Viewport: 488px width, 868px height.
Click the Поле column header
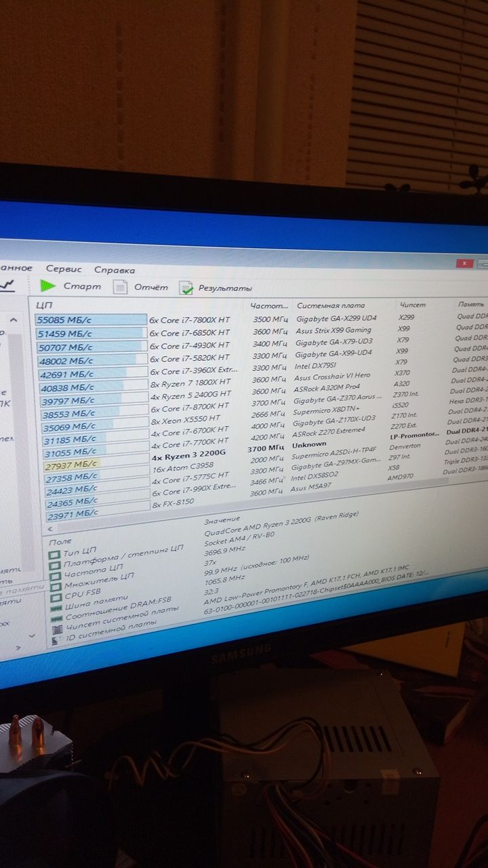coord(60,541)
